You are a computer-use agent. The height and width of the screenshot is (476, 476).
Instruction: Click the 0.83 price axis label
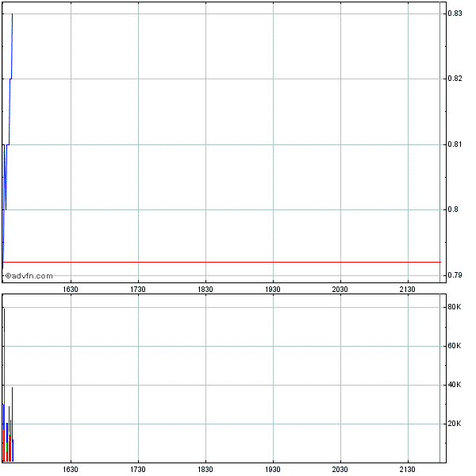[455, 13]
